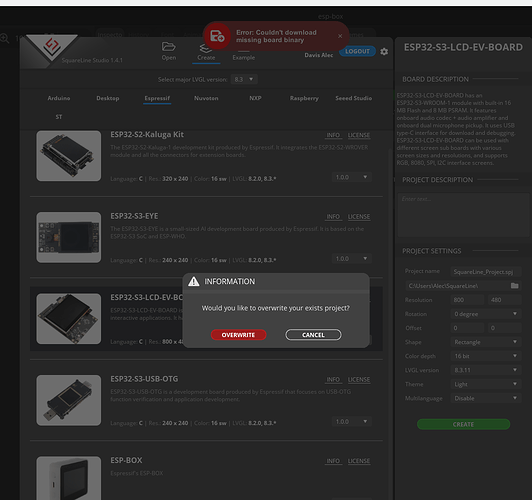Image resolution: width=532 pixels, height=500 pixels.
Task: Switch to the Arduino vendor tab
Action: click(59, 98)
